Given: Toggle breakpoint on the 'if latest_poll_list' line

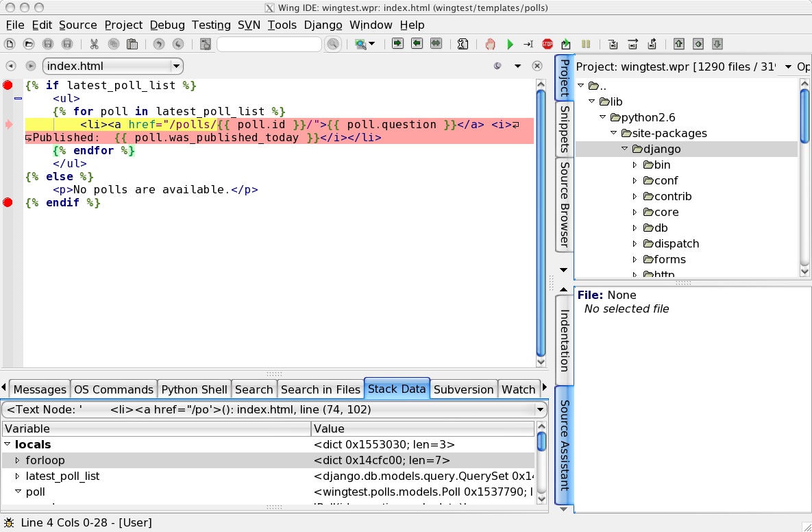Looking at the screenshot, I should [8, 85].
